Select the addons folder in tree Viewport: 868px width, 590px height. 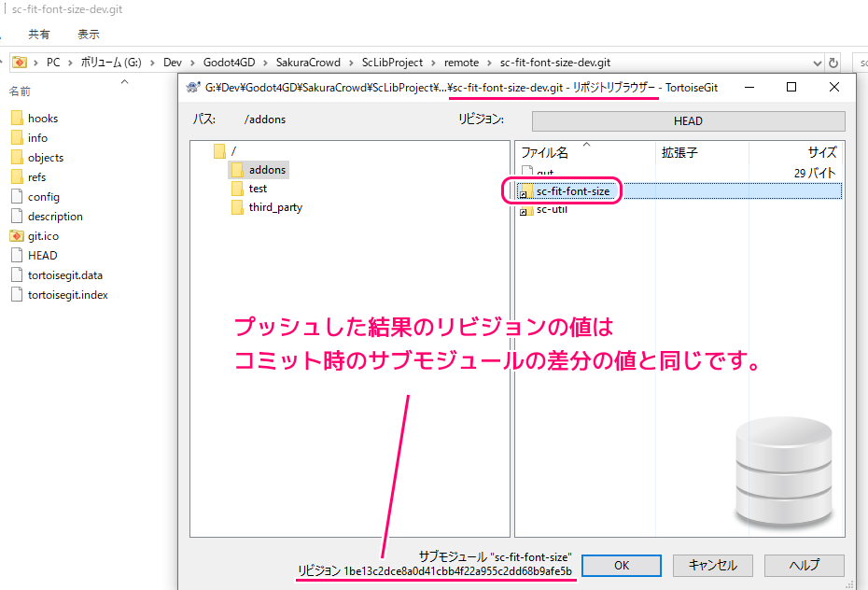pos(267,169)
